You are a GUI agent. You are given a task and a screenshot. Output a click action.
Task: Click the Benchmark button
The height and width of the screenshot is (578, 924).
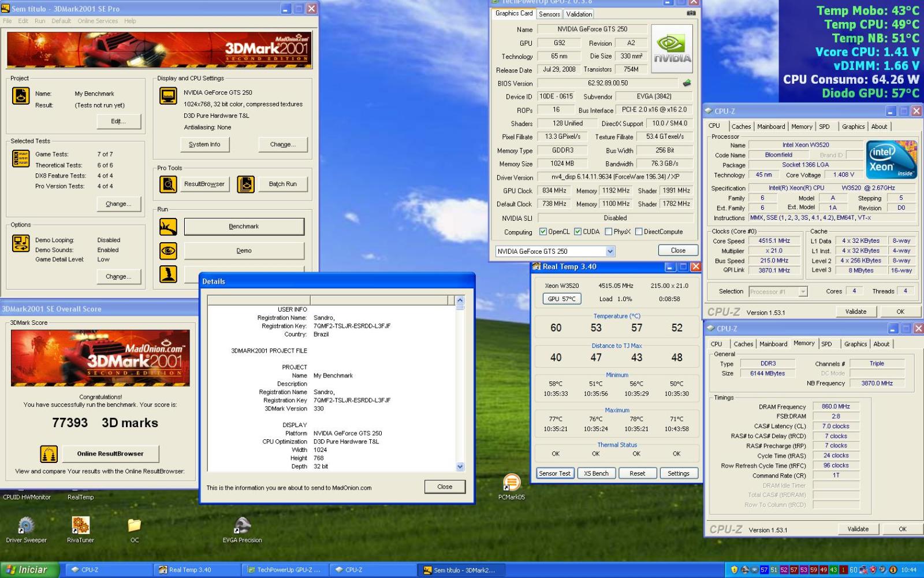244,227
